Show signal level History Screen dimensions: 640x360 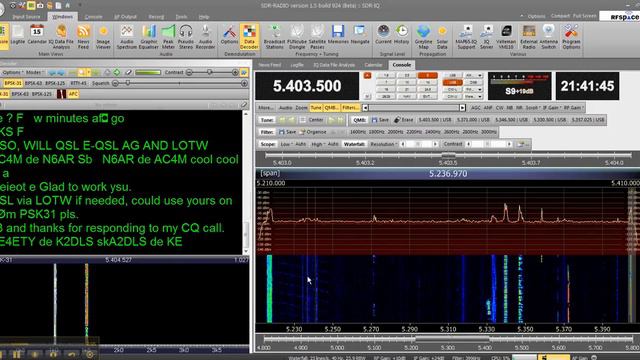402,35
